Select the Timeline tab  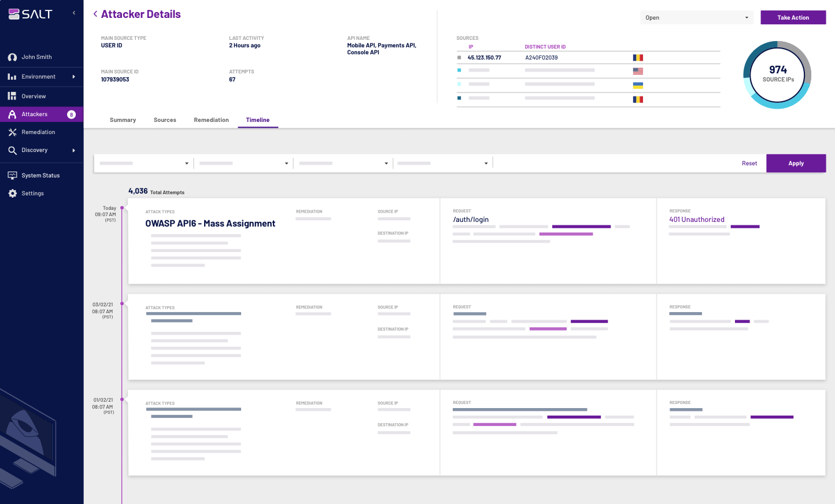[258, 120]
